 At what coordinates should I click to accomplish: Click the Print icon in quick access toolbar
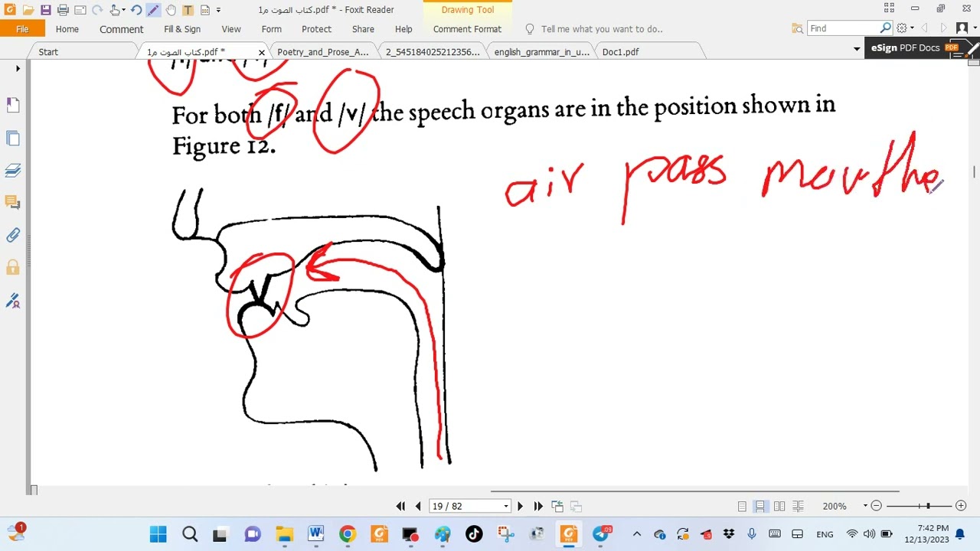[x=63, y=10]
